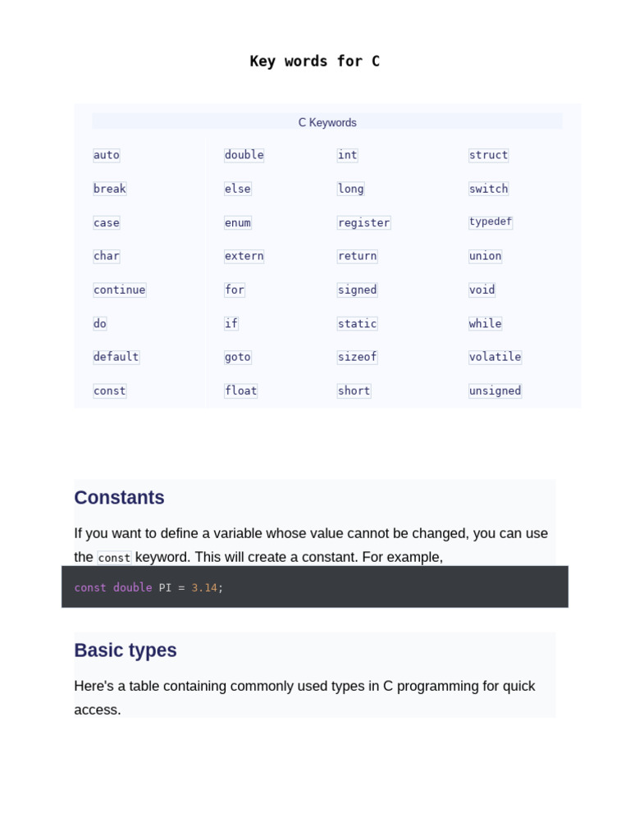This screenshot has height=840, width=630.
Task: Select the 'continue' keyword in the table
Action: pos(119,290)
